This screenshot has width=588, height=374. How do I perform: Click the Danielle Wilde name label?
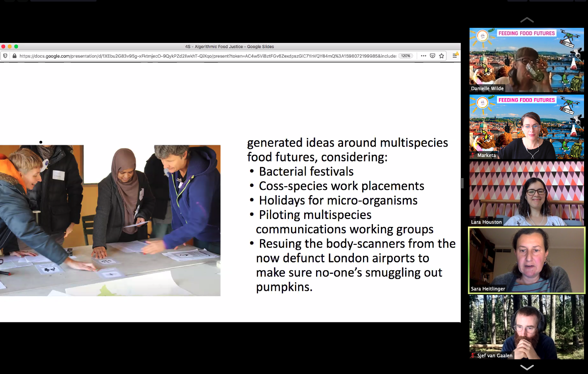tap(487, 89)
